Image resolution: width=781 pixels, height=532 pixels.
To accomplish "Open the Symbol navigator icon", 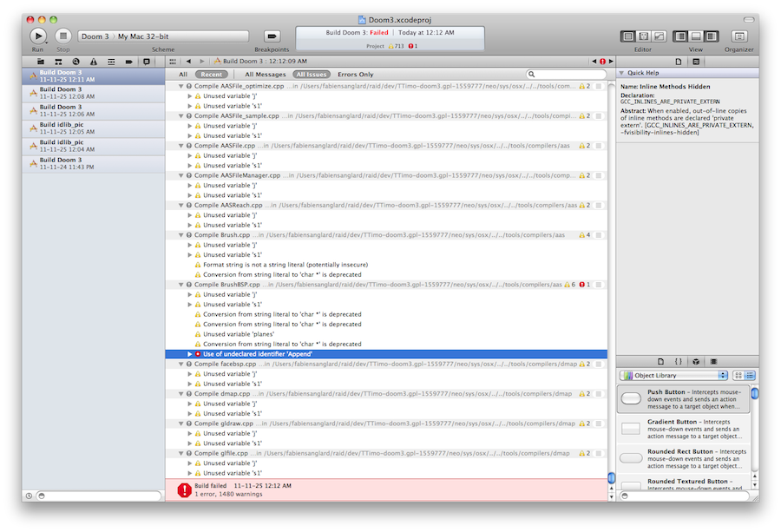I will click(x=58, y=62).
